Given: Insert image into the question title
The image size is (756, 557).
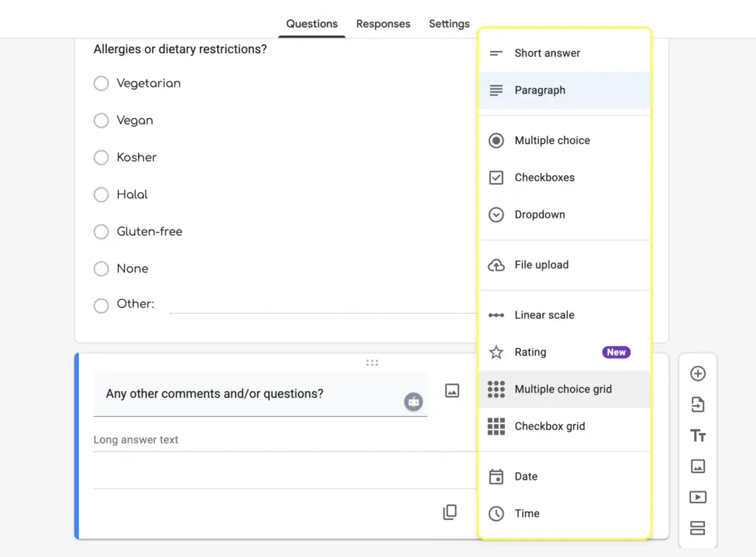Looking at the screenshot, I should point(453,391).
